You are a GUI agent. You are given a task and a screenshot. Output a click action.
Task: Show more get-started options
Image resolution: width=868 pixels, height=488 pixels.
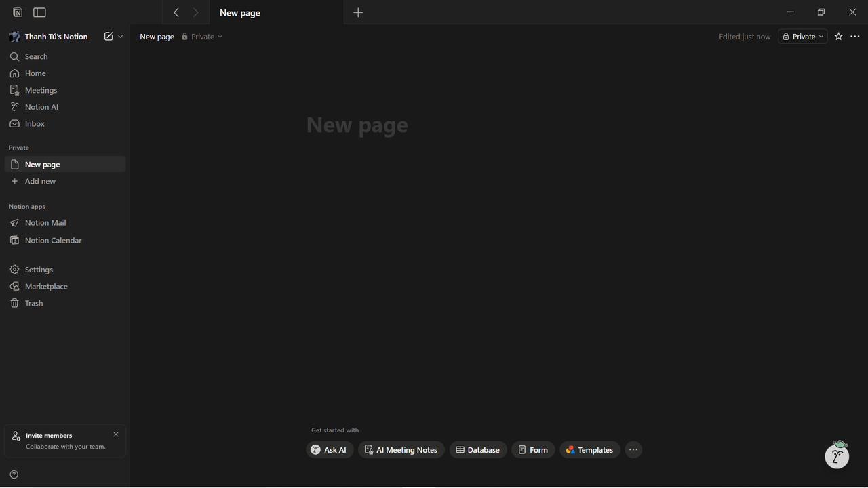click(633, 450)
